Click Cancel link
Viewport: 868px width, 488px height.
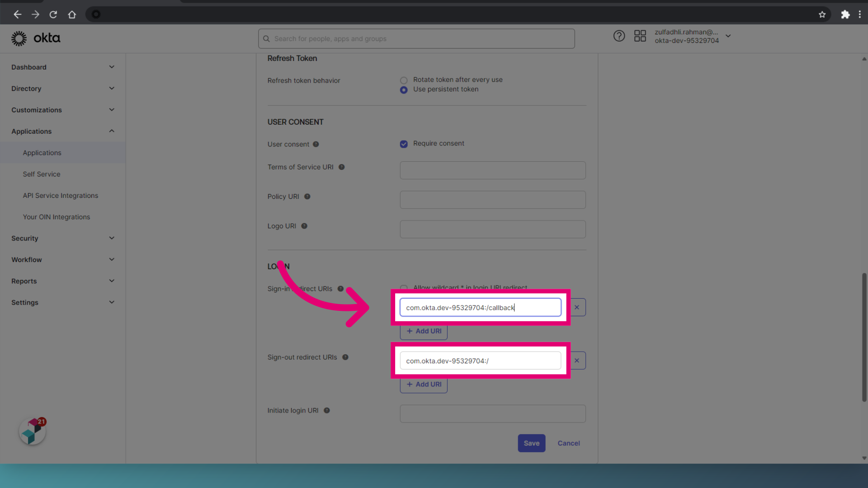569,443
